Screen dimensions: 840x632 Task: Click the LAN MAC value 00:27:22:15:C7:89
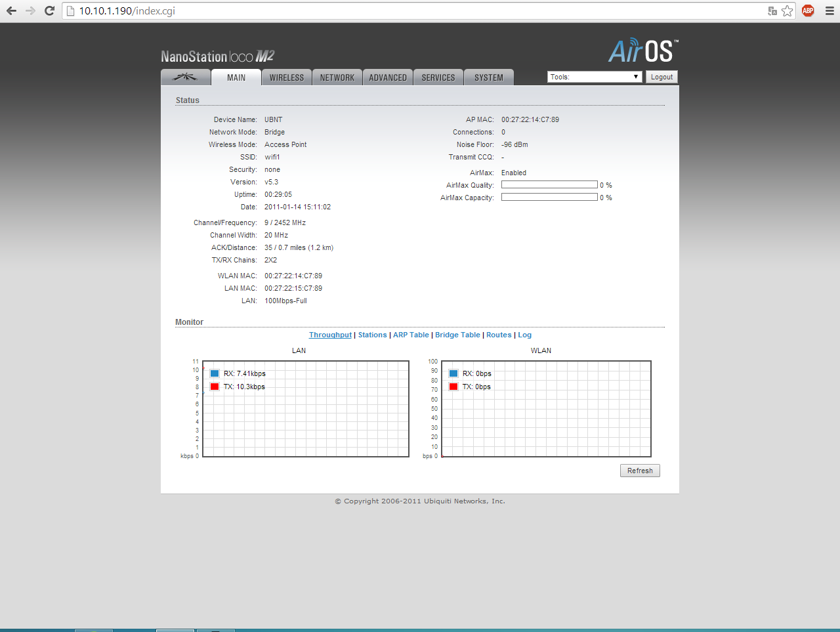pos(293,288)
